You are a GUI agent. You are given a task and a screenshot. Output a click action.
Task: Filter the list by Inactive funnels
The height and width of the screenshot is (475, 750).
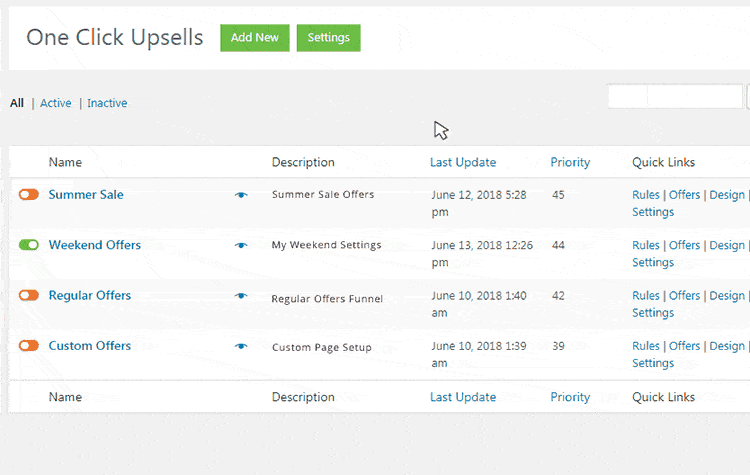[107, 103]
